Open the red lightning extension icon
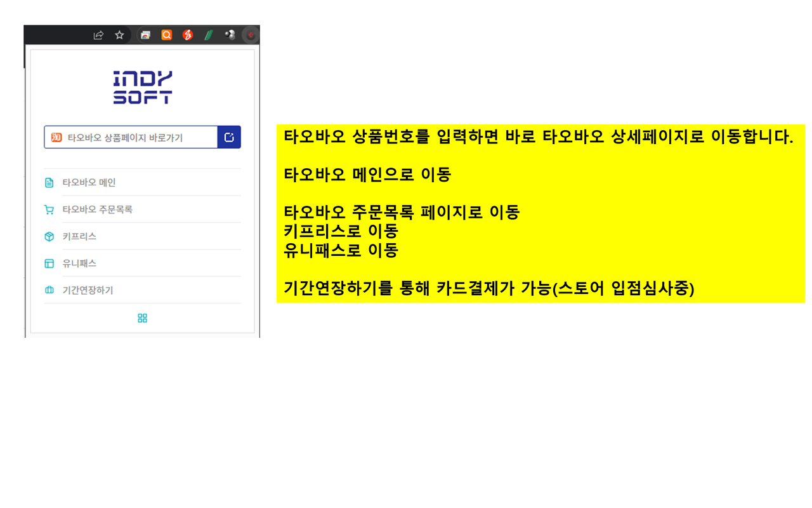This screenshot has height=508, width=812. (x=187, y=35)
